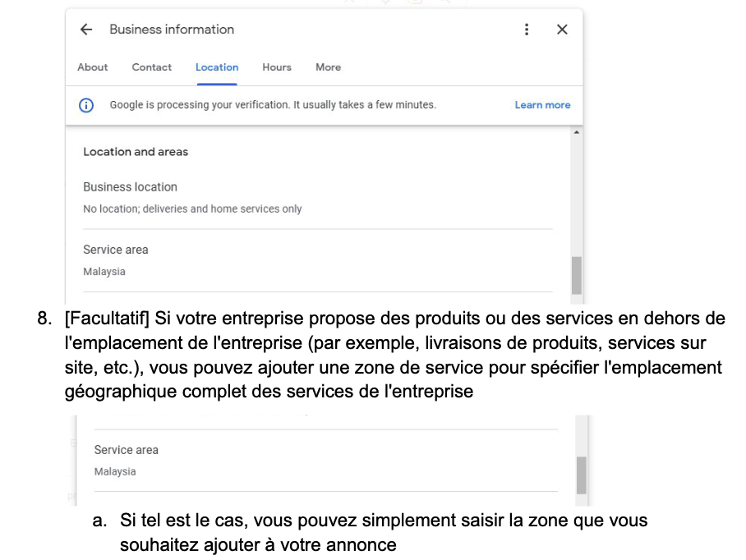746x560 pixels.
Task: Go to the Hours tab
Action: coord(277,67)
